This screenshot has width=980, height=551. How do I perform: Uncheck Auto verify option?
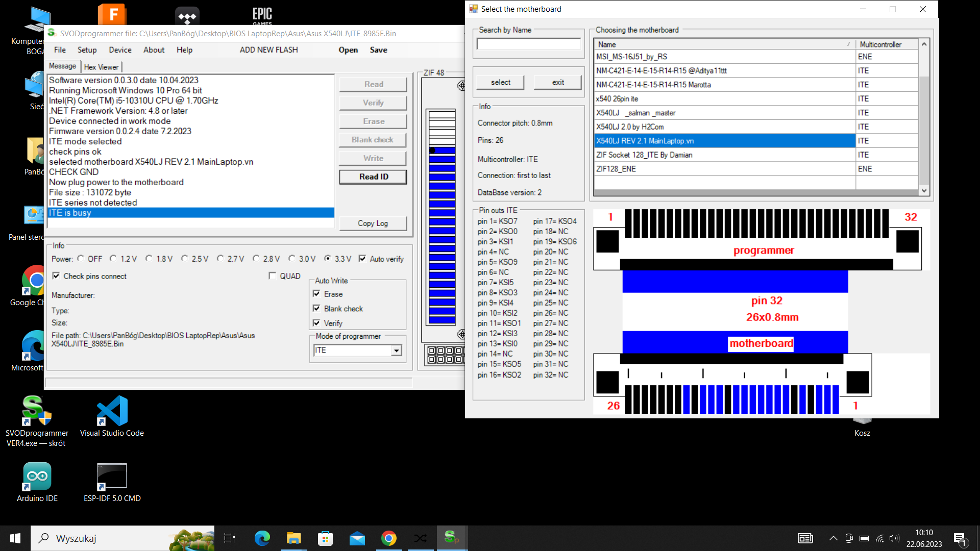pyautogui.click(x=362, y=259)
